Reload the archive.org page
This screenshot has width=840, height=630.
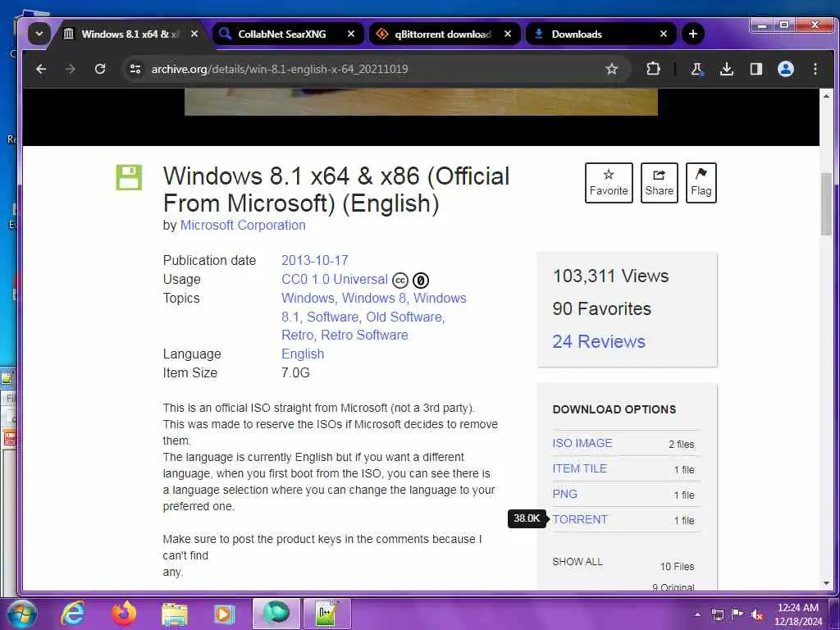99,69
